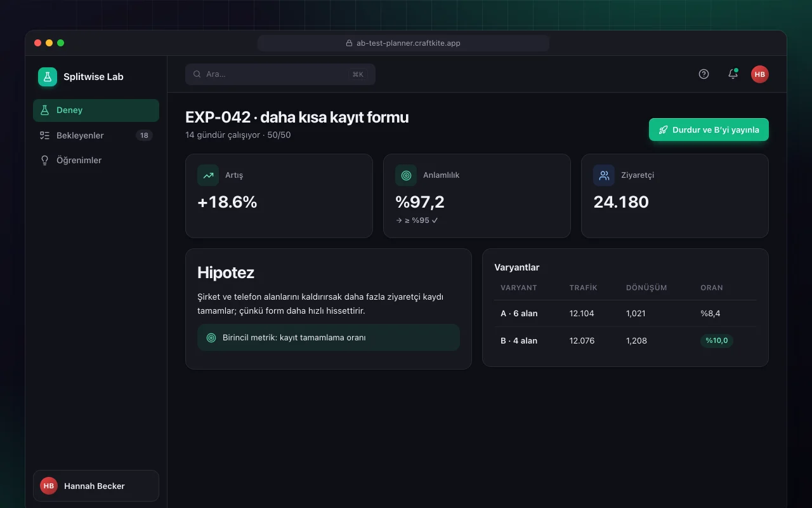This screenshot has height=508, width=812.
Task: Click the Bekleyenler count badge 18
Action: pos(144,135)
